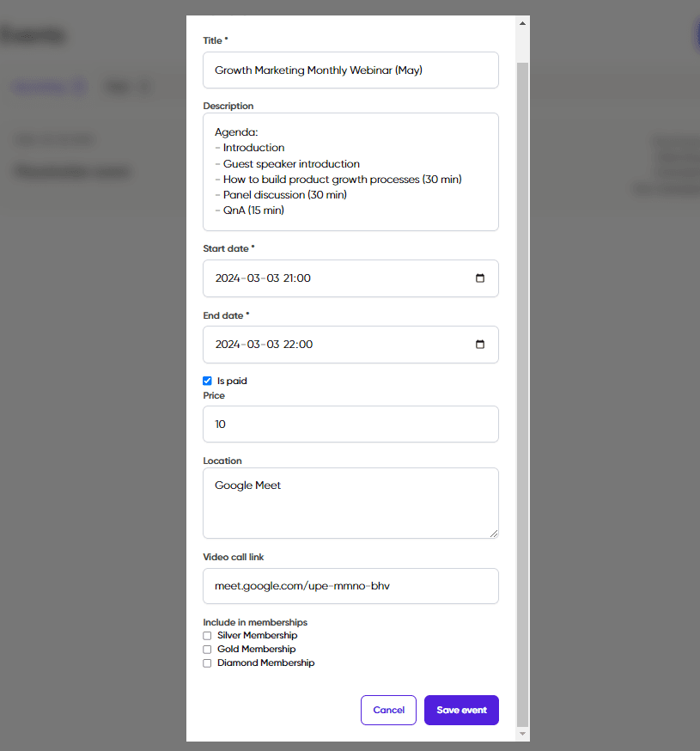Click the 'Silver Membership' label text
700x751 pixels.
click(x=257, y=636)
